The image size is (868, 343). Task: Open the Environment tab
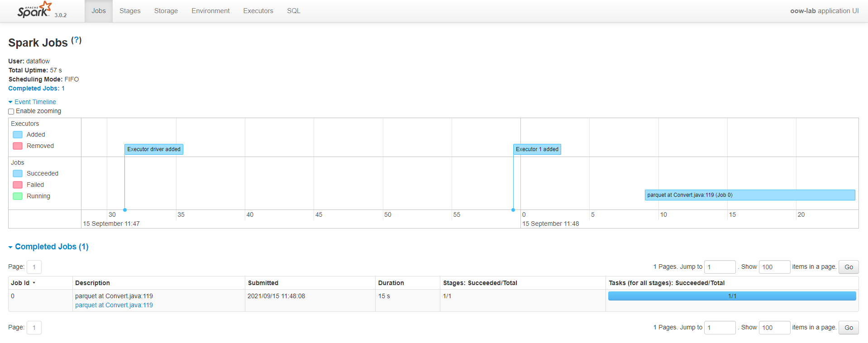[210, 11]
